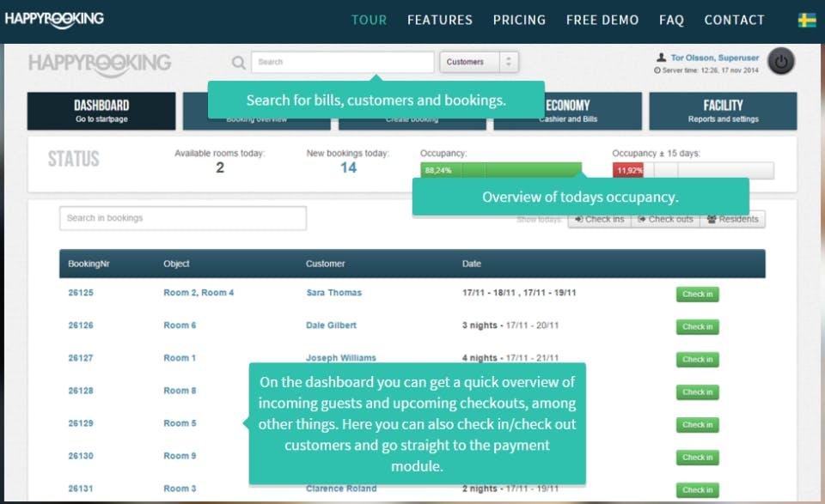This screenshot has width=825, height=504.
Task: Open booking number 26128 link
Action: click(x=81, y=391)
